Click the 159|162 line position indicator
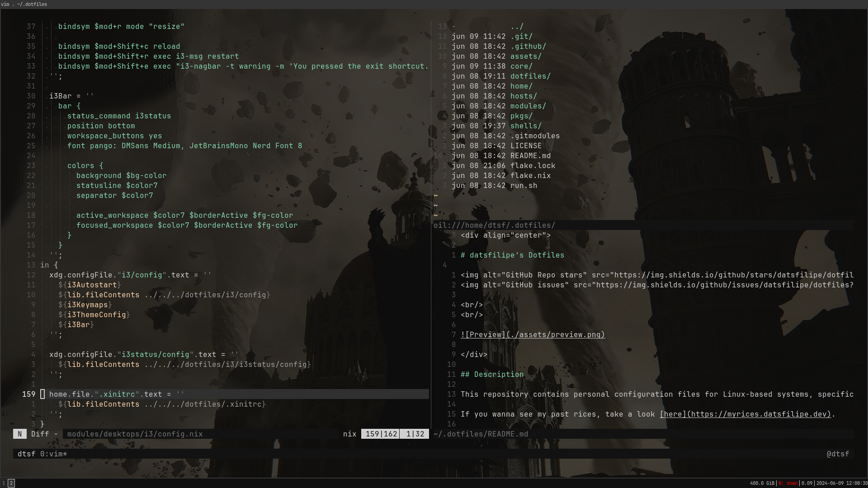 coord(381,434)
